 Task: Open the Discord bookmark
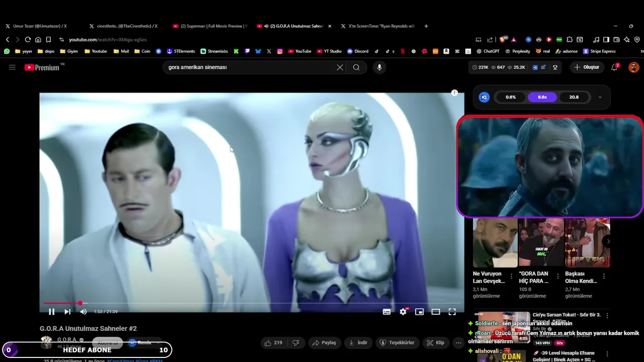(358, 51)
